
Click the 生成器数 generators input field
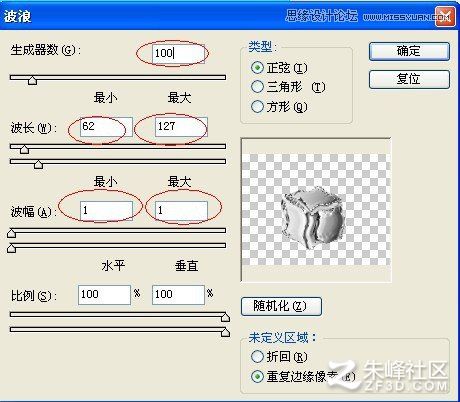click(178, 53)
